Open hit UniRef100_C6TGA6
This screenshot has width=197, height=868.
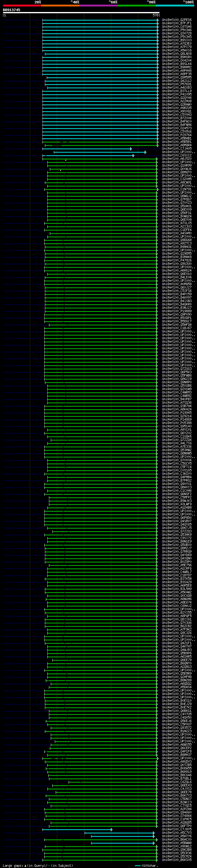click(177, 26)
